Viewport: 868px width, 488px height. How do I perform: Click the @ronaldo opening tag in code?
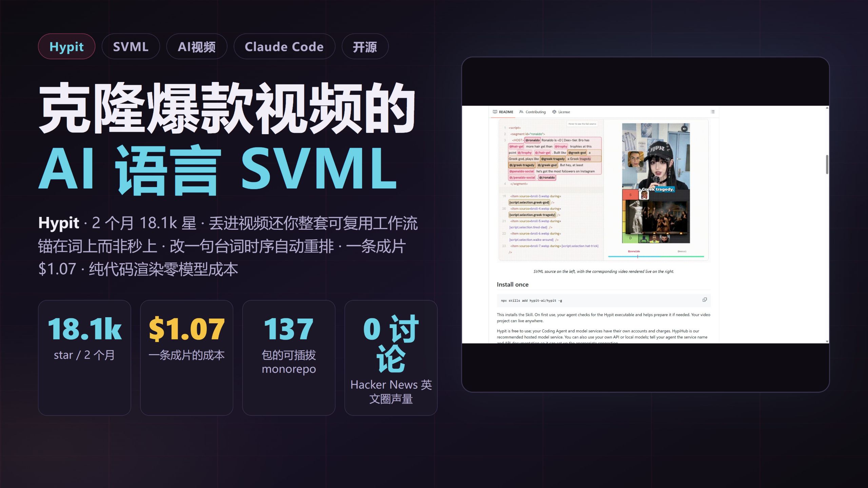click(x=532, y=140)
